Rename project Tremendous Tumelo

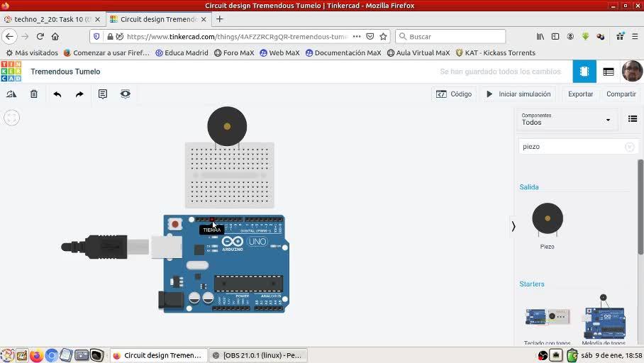pyautogui.click(x=65, y=72)
